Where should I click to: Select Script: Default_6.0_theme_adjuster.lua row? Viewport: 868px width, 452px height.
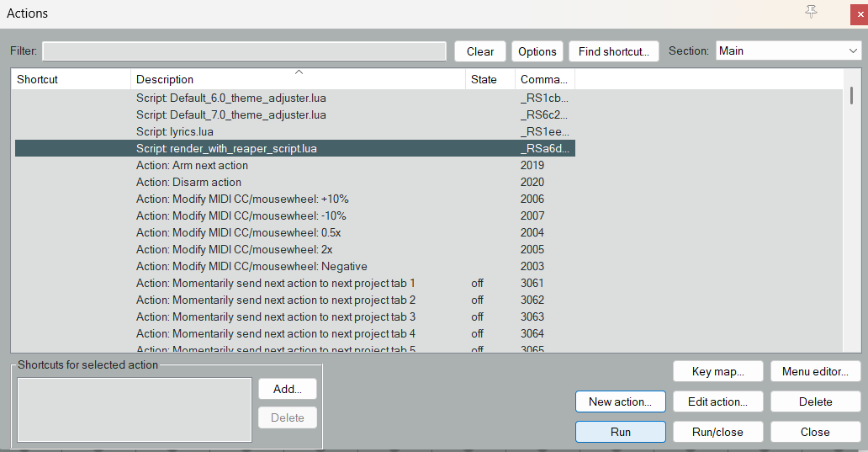pos(294,98)
